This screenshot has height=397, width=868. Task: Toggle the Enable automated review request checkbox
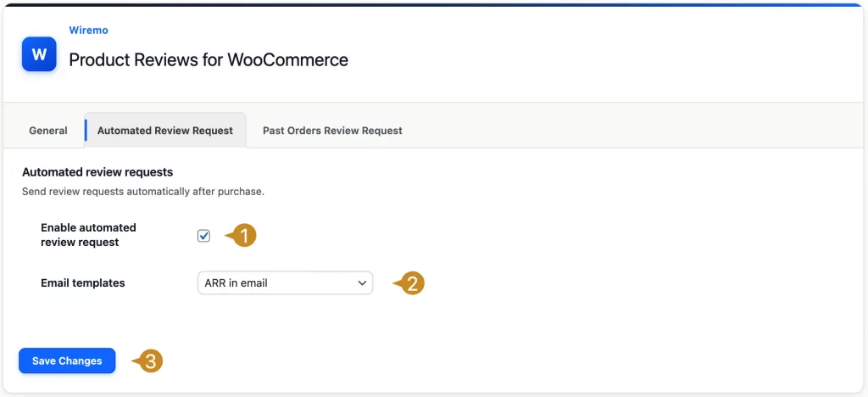pos(203,236)
